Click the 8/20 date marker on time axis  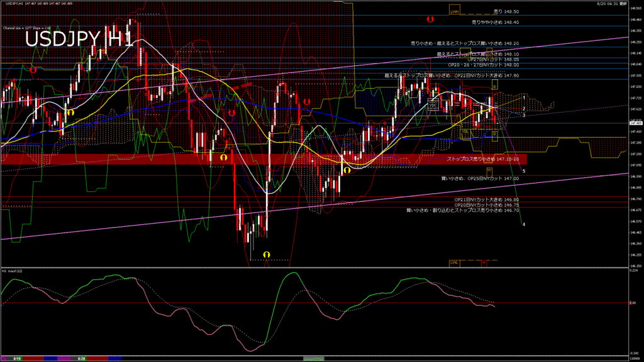click(x=80, y=358)
